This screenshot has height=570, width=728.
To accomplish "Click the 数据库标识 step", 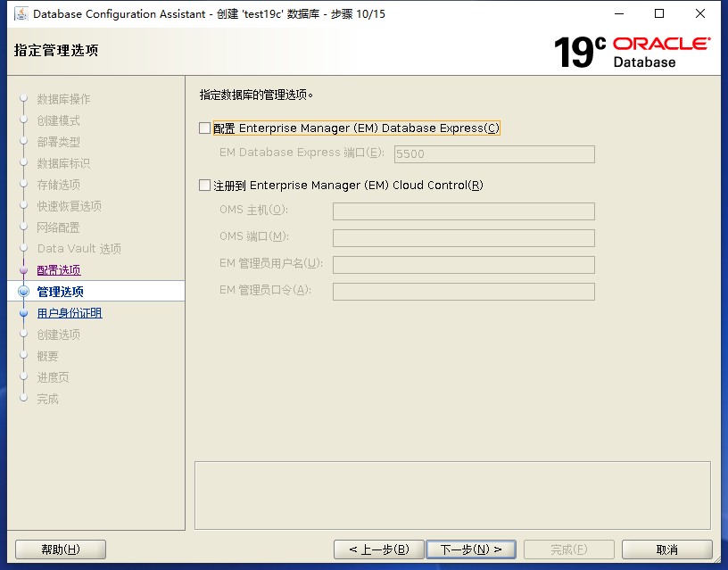I will [x=63, y=163].
